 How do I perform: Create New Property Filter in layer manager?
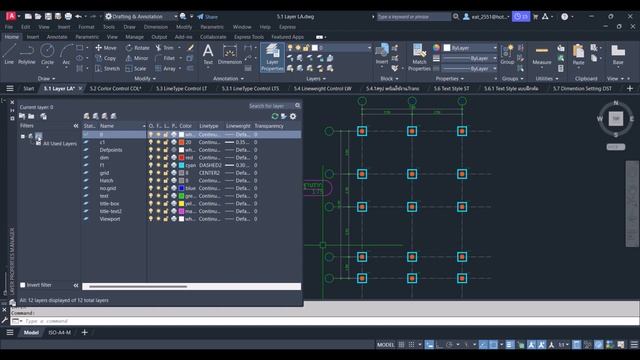coord(22,116)
